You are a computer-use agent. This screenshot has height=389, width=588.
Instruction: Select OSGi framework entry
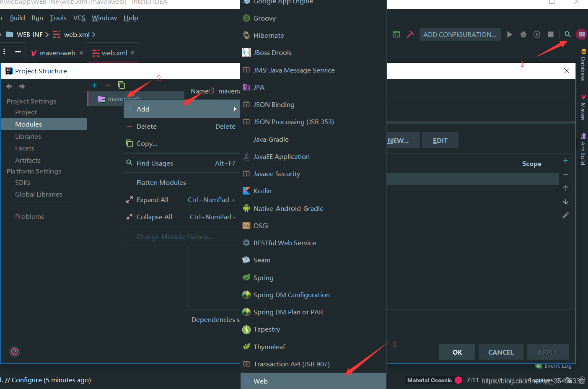pyautogui.click(x=313, y=226)
